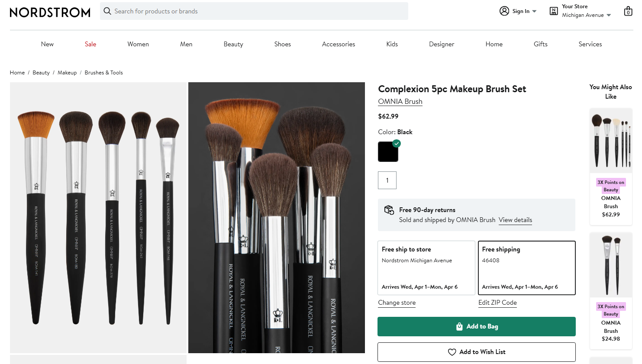Click the free returns package icon

(389, 210)
